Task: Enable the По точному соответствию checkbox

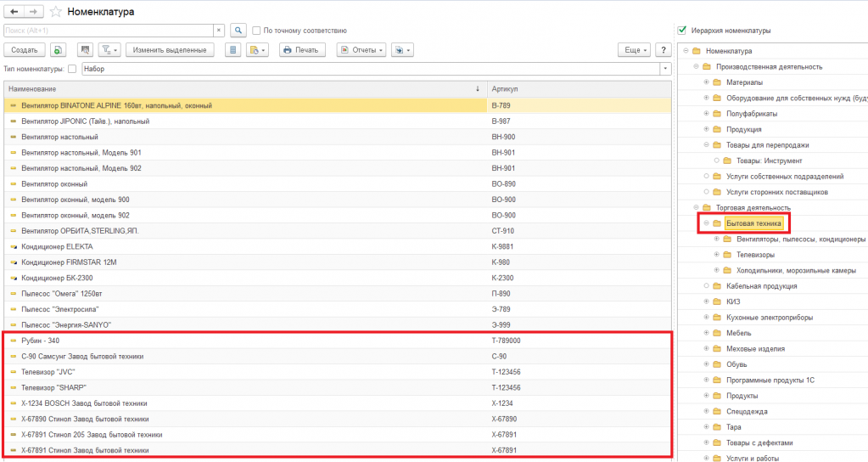Action: [257, 31]
